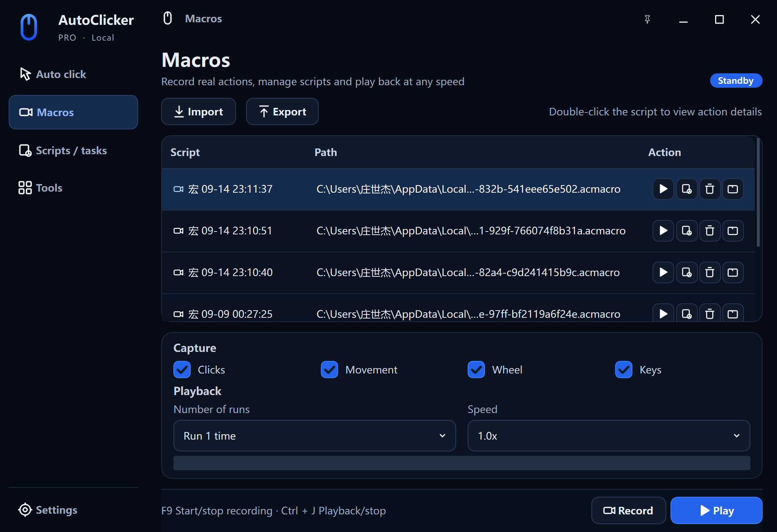This screenshot has height=532, width=777.
Task: Open folder of the 23:10:40 macro
Action: point(733,272)
